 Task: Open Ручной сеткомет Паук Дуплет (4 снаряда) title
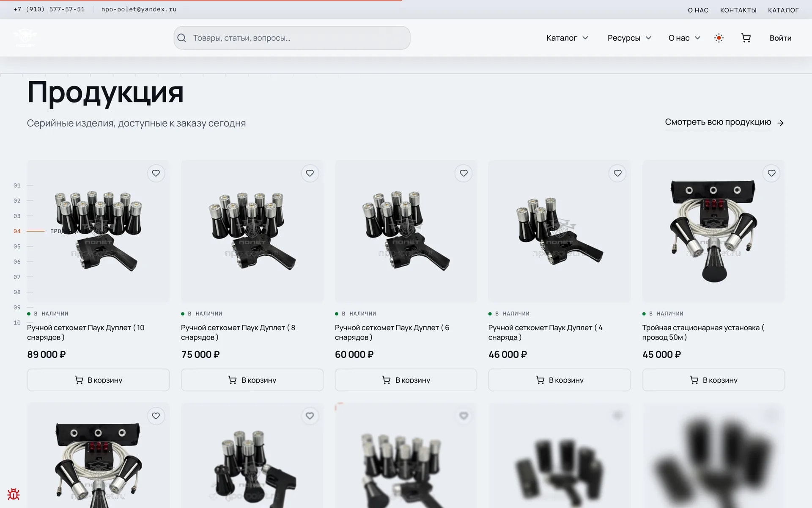click(x=546, y=332)
